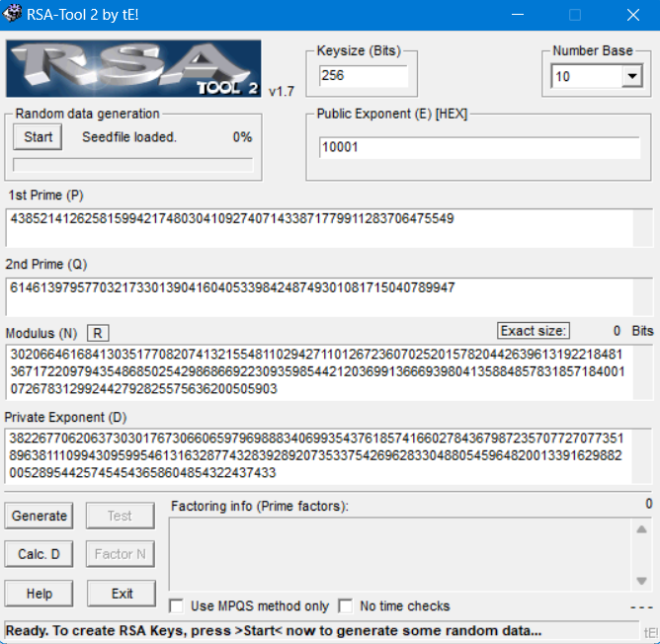Image resolution: width=660 pixels, height=644 pixels.
Task: Open the Number Base dropdown
Action: coord(631,77)
